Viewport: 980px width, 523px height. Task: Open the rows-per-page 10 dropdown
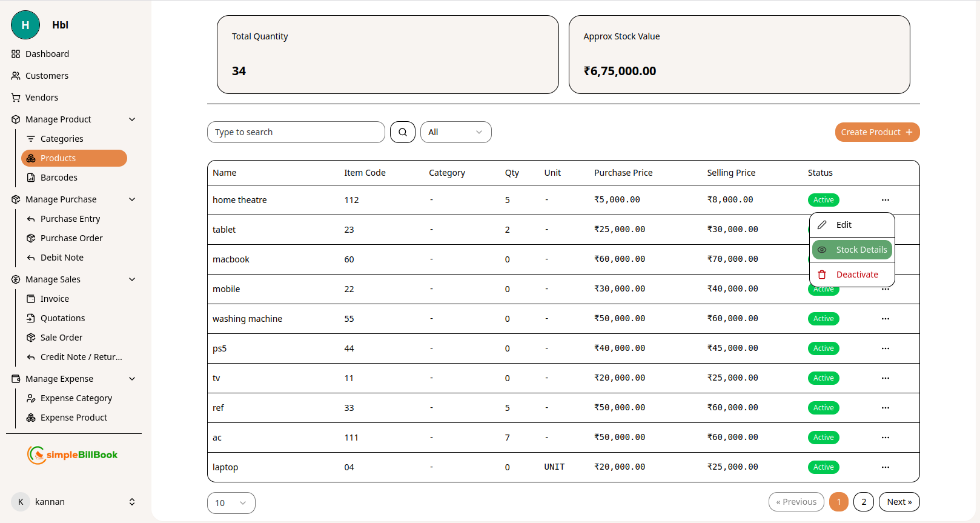231,503
